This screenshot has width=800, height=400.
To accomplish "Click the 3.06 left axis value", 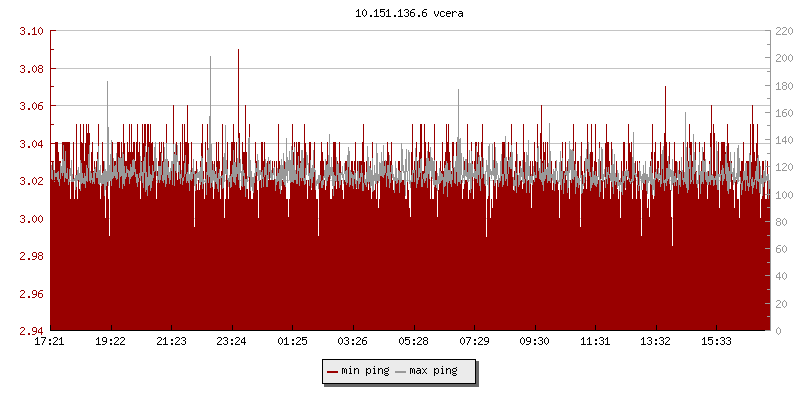I will (31, 106).
